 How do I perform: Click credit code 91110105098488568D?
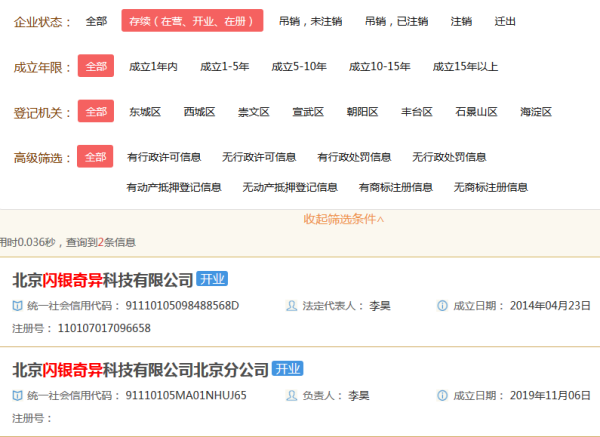tap(182, 306)
